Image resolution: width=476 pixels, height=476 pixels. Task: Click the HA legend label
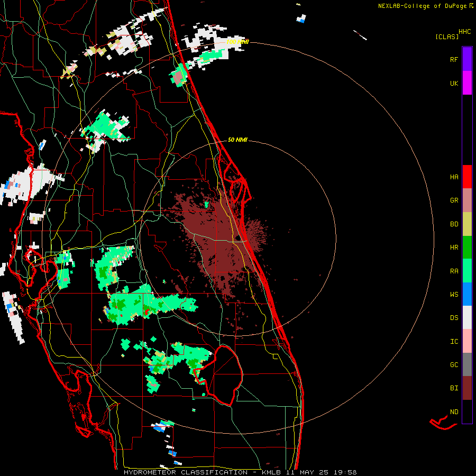tap(454, 177)
